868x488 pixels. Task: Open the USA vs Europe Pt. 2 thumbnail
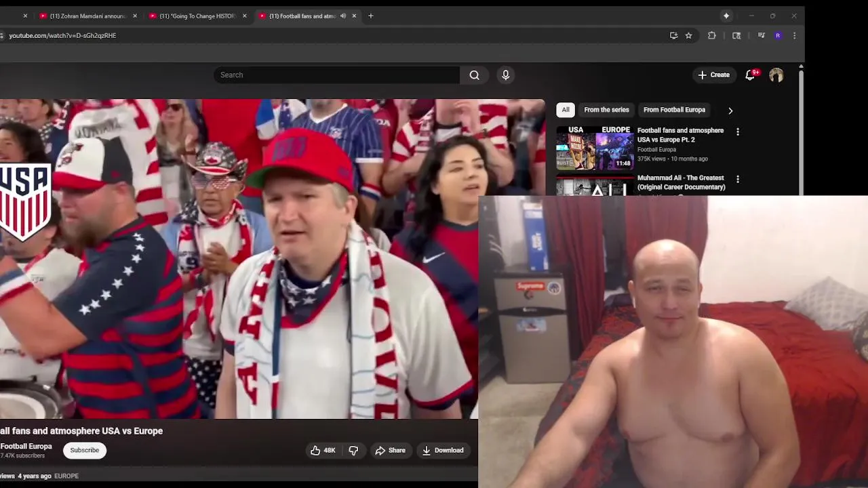pyautogui.click(x=595, y=148)
